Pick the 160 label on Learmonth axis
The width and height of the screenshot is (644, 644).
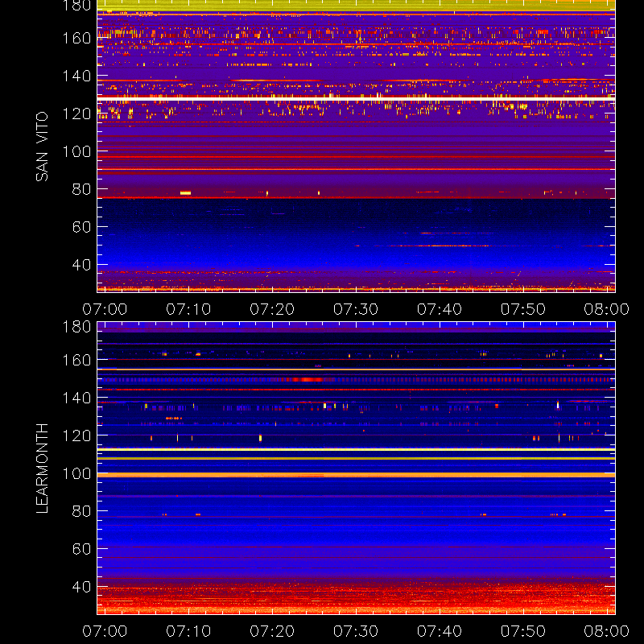click(76, 360)
